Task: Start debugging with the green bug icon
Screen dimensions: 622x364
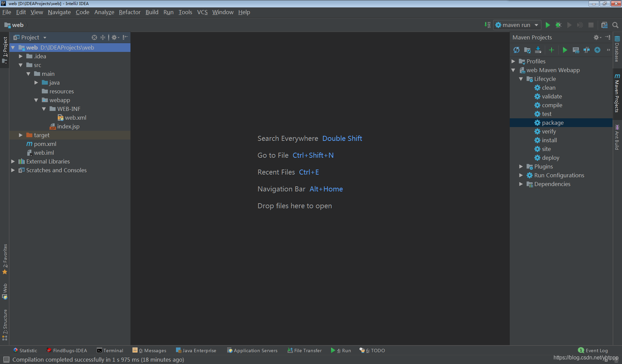Action: click(x=558, y=25)
